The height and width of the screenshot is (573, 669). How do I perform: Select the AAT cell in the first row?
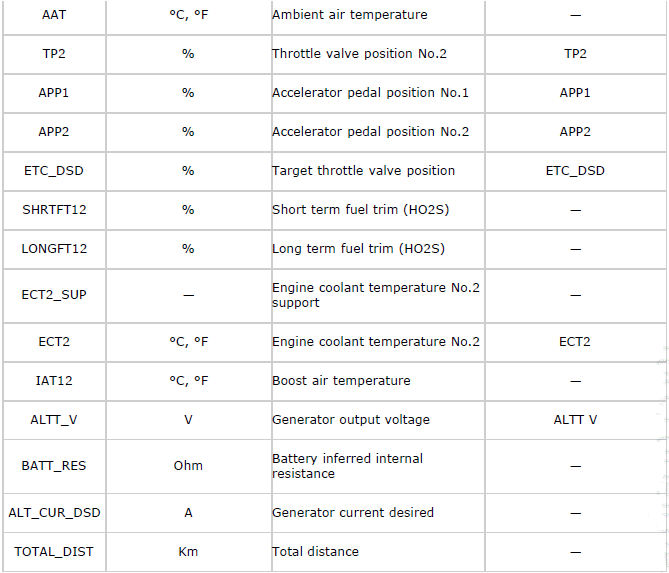click(x=54, y=15)
